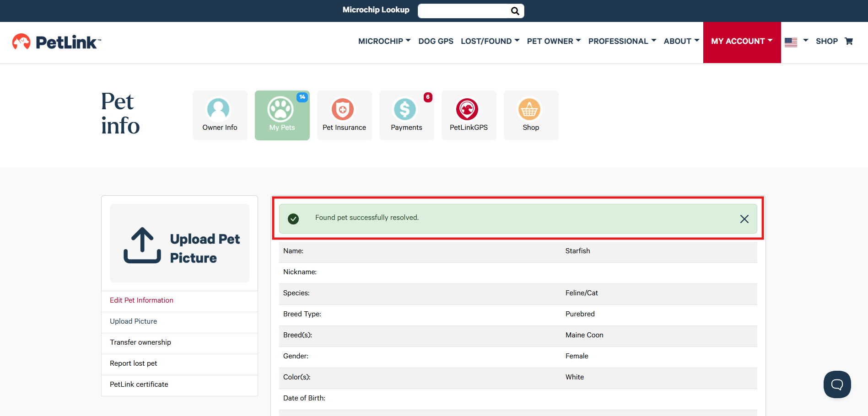This screenshot has width=868, height=416.
Task: Click the gender value Female
Action: (x=577, y=356)
